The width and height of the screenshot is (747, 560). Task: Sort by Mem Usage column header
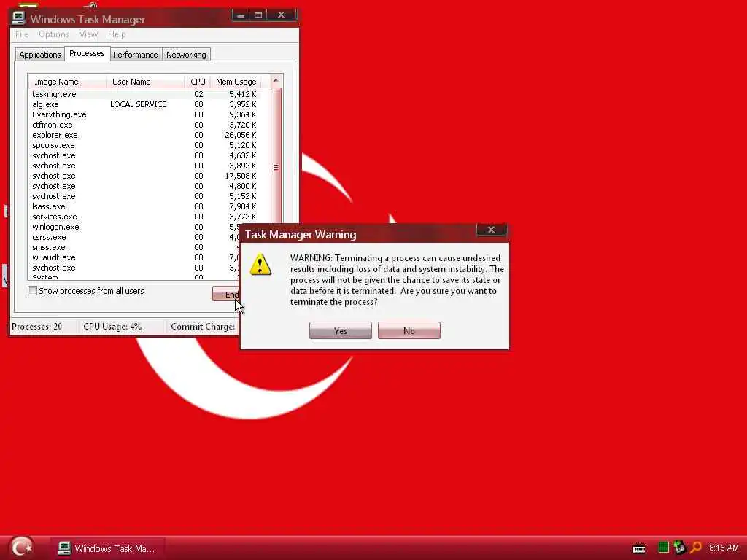[236, 82]
